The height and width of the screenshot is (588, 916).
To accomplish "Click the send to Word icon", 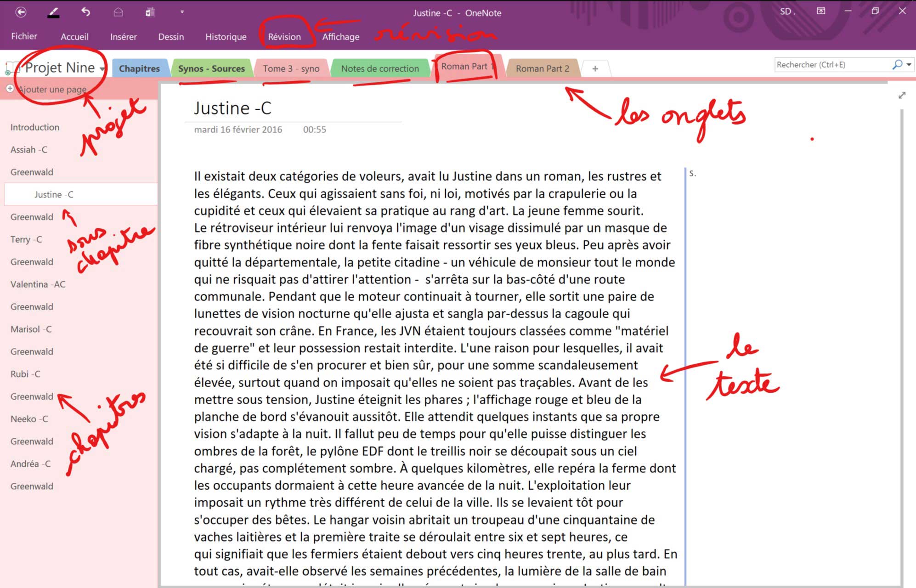I will coord(150,12).
